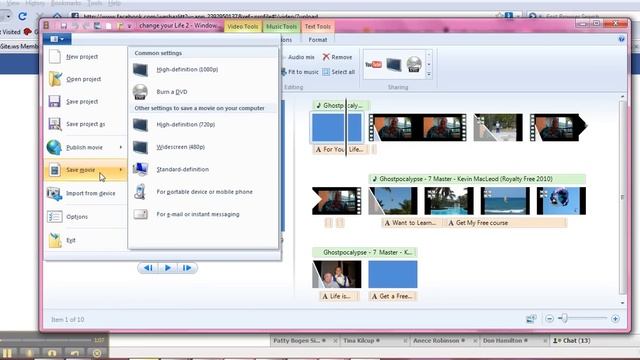Click the High-definition (1080p) monitor icon
This screenshot has height=360, width=640.
(x=140, y=70)
